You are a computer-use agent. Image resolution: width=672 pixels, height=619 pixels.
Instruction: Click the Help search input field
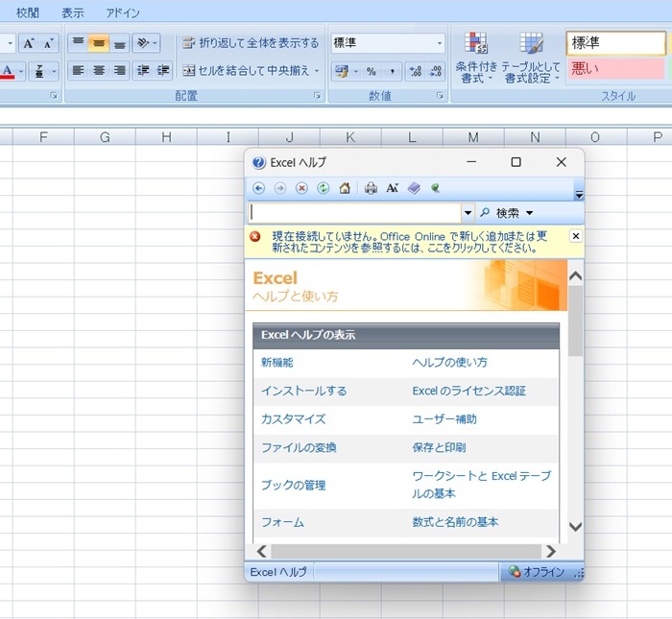click(355, 212)
